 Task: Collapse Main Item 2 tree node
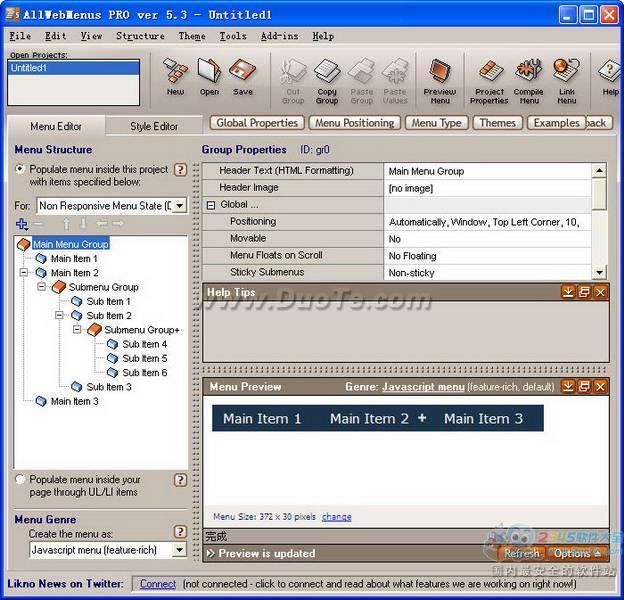[24, 273]
